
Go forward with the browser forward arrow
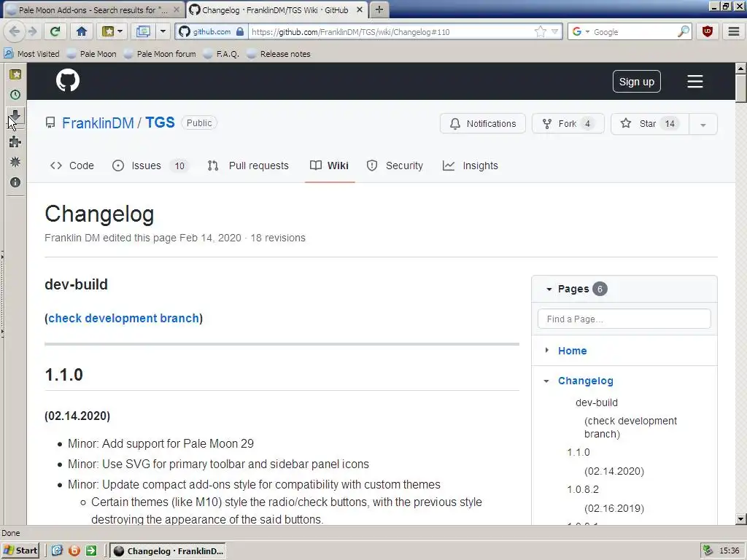(x=32, y=32)
